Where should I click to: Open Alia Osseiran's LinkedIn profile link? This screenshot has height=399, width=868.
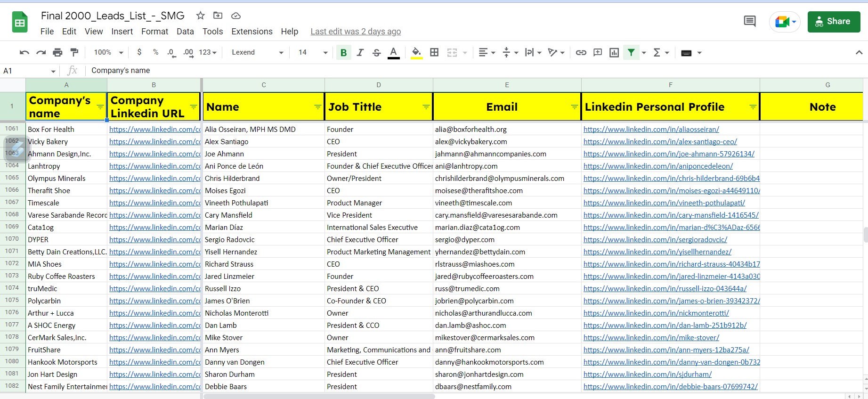click(651, 129)
